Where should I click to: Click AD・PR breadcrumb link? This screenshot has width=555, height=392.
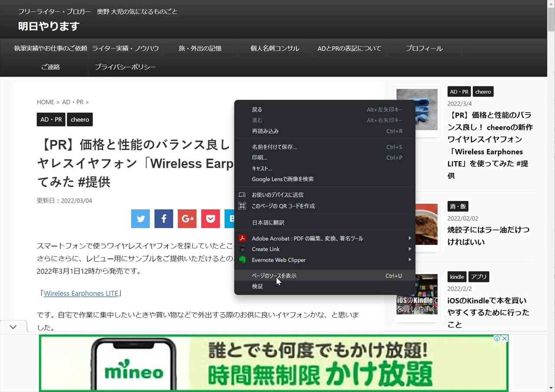click(73, 102)
